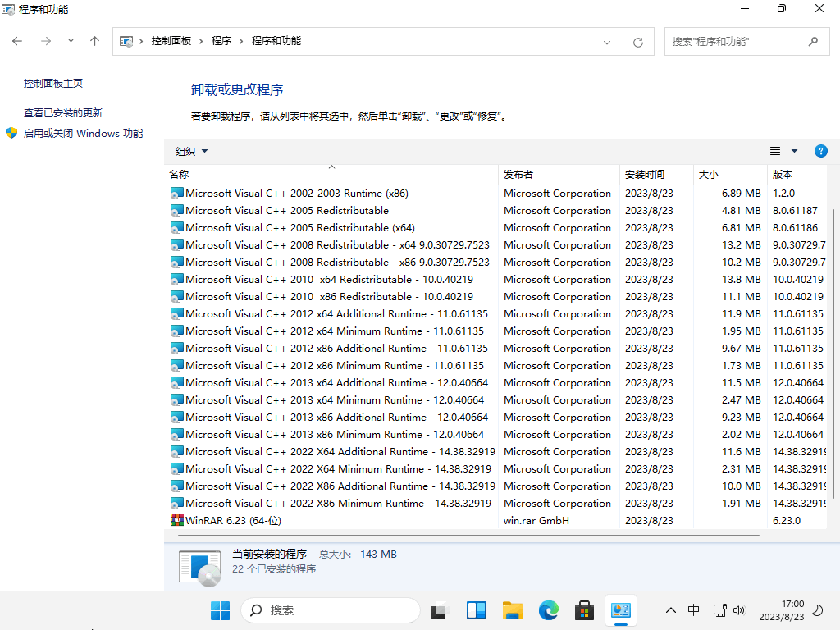The height and width of the screenshot is (630, 840).
Task: Open 控制面板主页 link
Action: coord(53,84)
